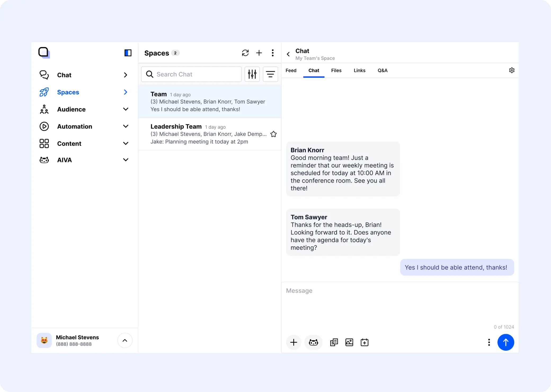The height and width of the screenshot is (392, 551).
Task: Open the Q&A tab
Action: click(x=383, y=70)
